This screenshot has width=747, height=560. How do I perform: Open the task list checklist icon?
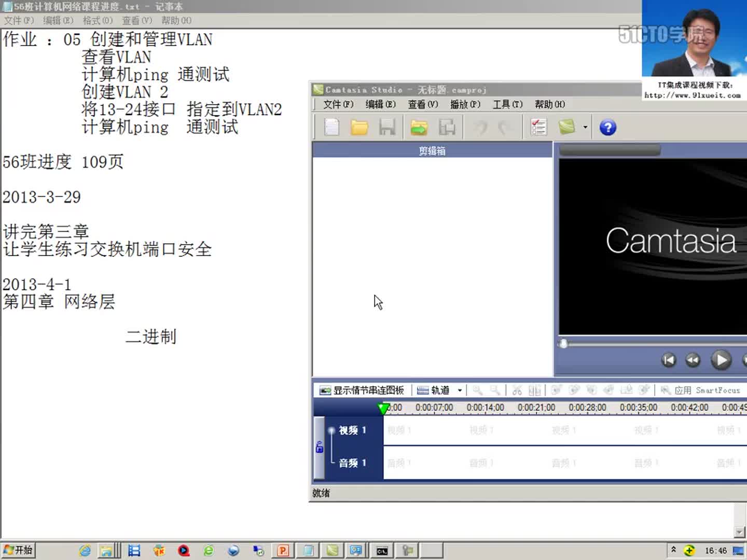538,127
